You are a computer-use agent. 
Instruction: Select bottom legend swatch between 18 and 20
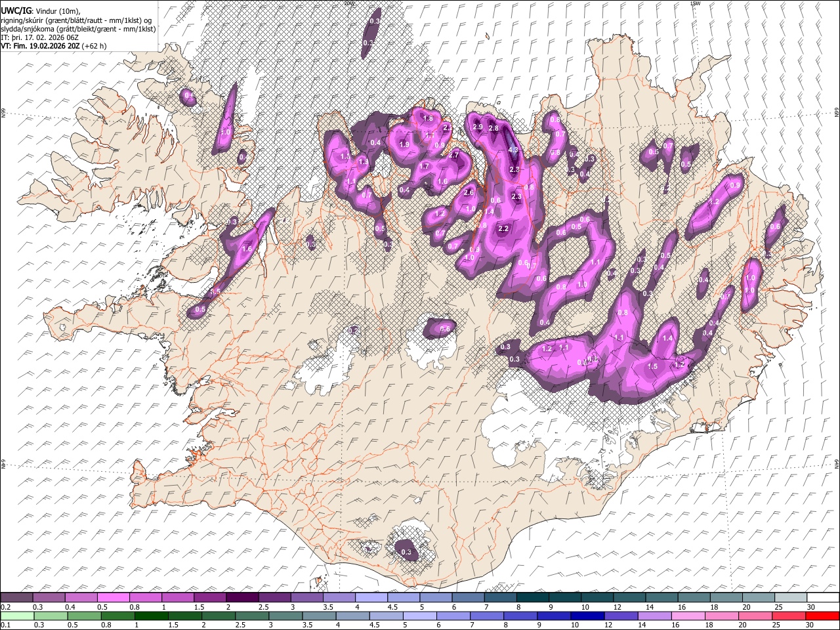point(721,616)
